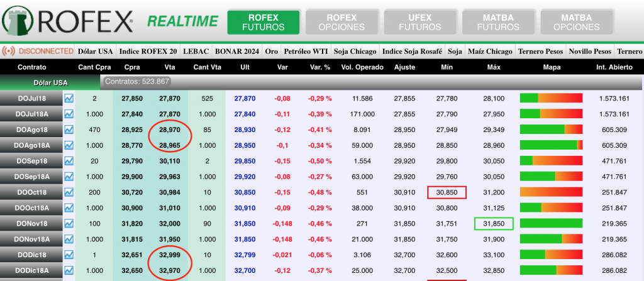The height and width of the screenshot is (281, 644).
Task: Click DOAgo18 sell price 28,970
Action: [x=170, y=130]
